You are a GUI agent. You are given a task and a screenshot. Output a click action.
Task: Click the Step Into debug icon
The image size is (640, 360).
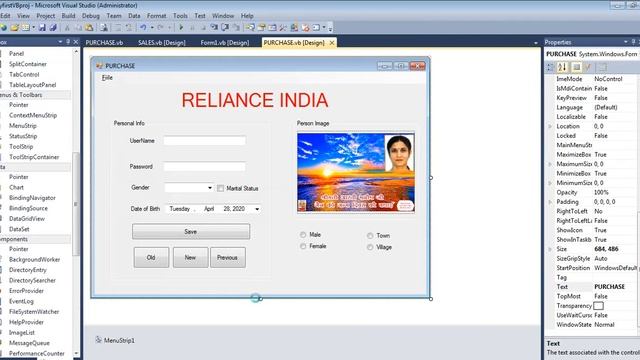tap(214, 28)
